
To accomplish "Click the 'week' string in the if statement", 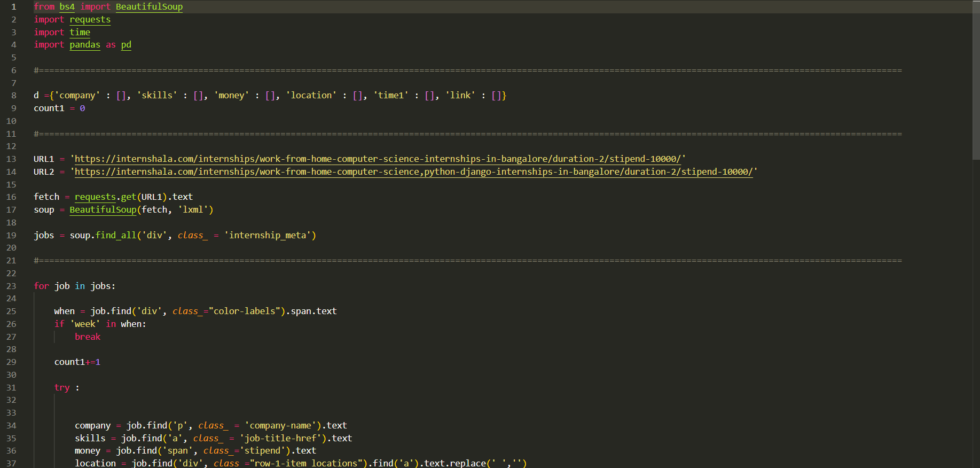I will (85, 324).
